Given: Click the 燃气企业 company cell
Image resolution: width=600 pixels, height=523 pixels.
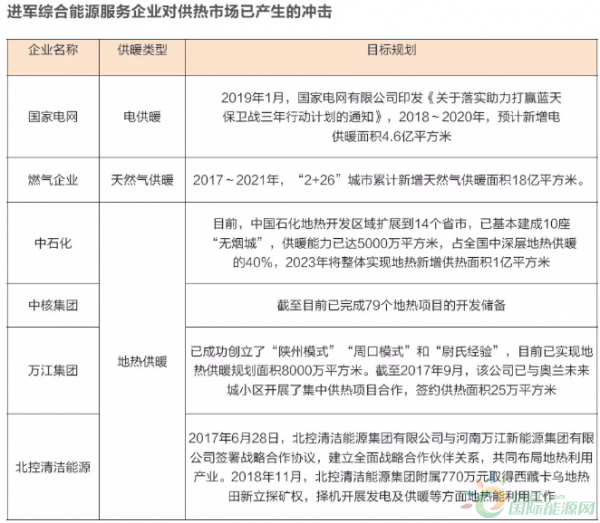Looking at the screenshot, I should [x=53, y=180].
